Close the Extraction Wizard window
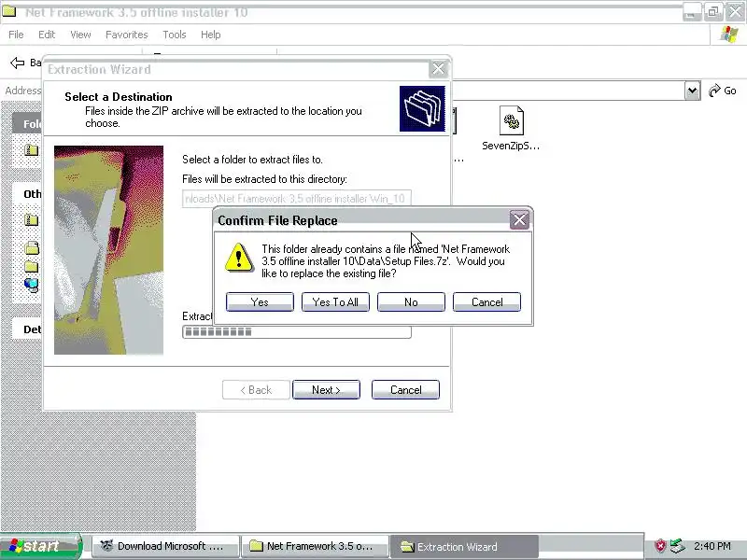The width and height of the screenshot is (747, 560). click(438, 69)
